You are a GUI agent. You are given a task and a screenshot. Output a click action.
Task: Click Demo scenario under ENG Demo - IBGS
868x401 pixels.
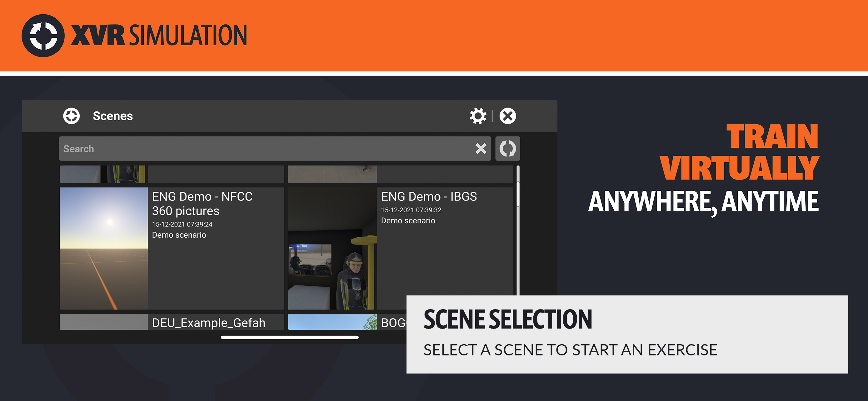click(408, 220)
